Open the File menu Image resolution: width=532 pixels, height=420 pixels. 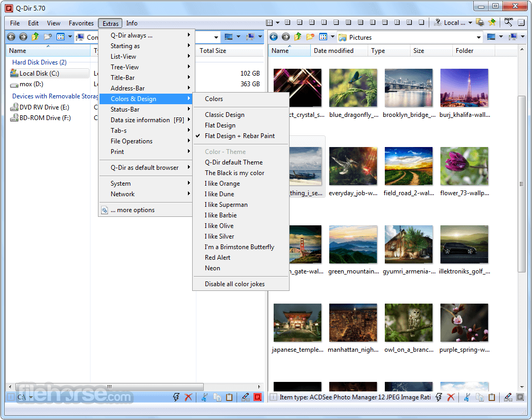(15, 23)
